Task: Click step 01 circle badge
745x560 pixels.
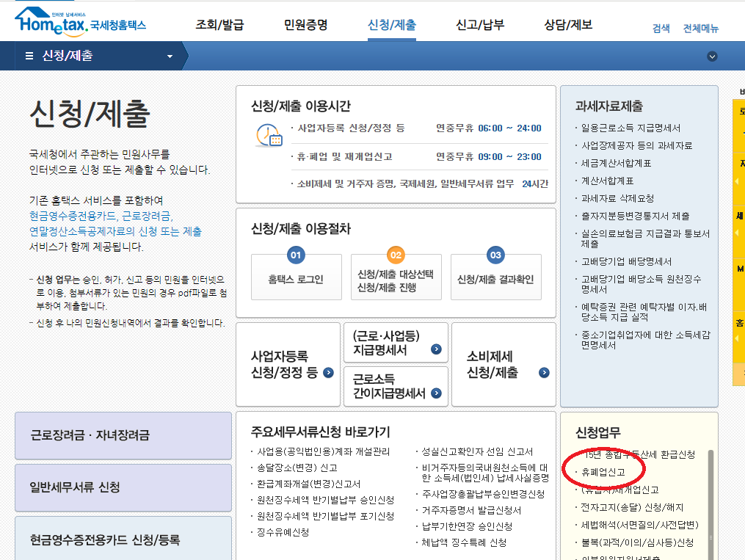Action: [x=296, y=255]
